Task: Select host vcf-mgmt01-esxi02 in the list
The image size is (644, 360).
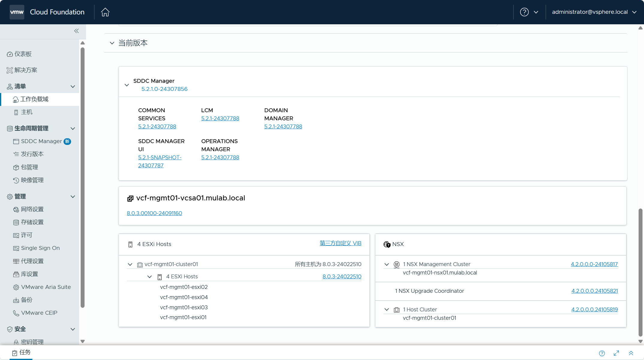Action: click(184, 287)
